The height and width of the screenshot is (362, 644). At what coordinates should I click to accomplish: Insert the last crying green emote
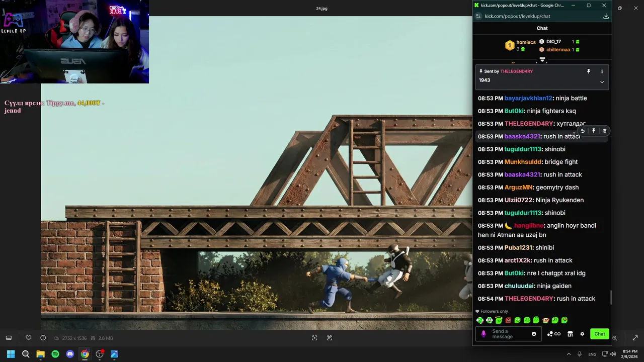565,320
